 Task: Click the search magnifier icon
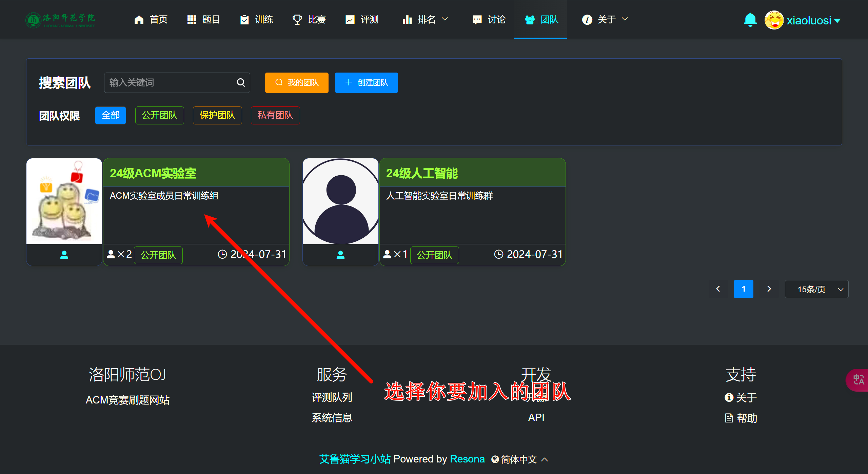[x=241, y=82]
